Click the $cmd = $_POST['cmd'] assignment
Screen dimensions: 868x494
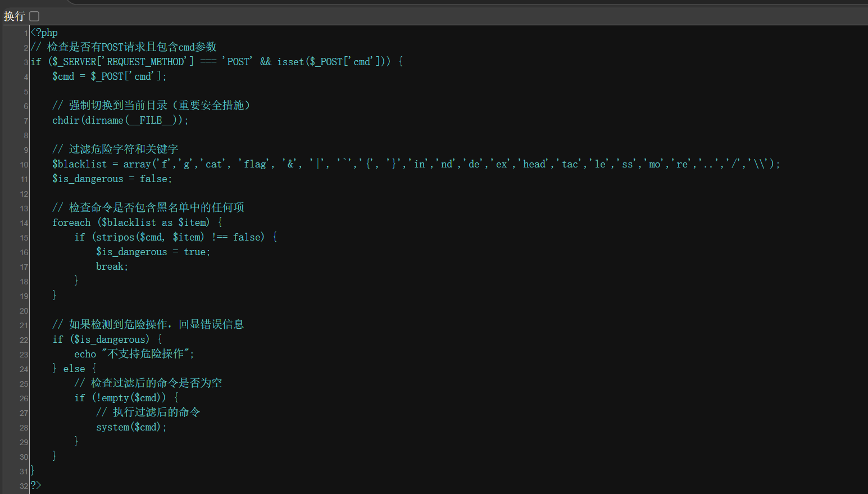coord(110,76)
